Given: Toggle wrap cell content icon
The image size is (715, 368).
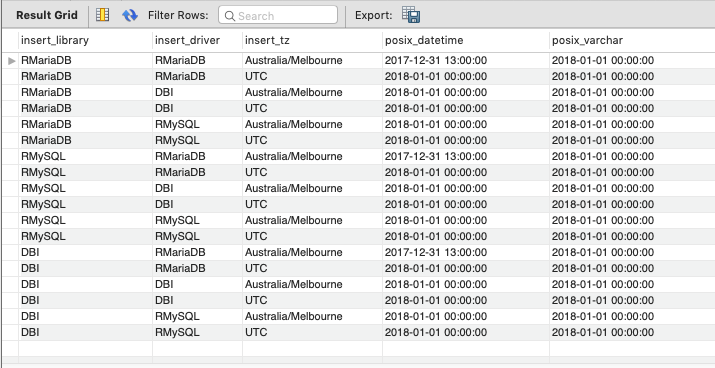Looking at the screenshot, I should click(x=103, y=15).
